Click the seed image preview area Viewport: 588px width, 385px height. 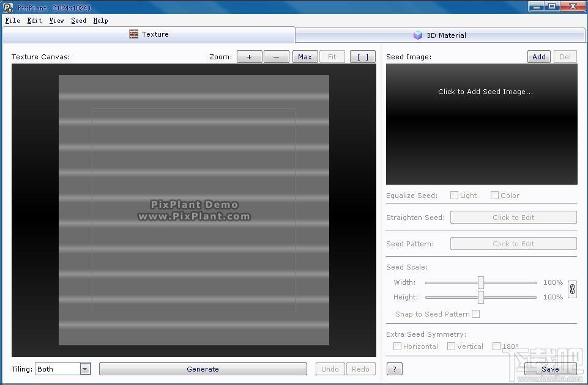pyautogui.click(x=482, y=124)
